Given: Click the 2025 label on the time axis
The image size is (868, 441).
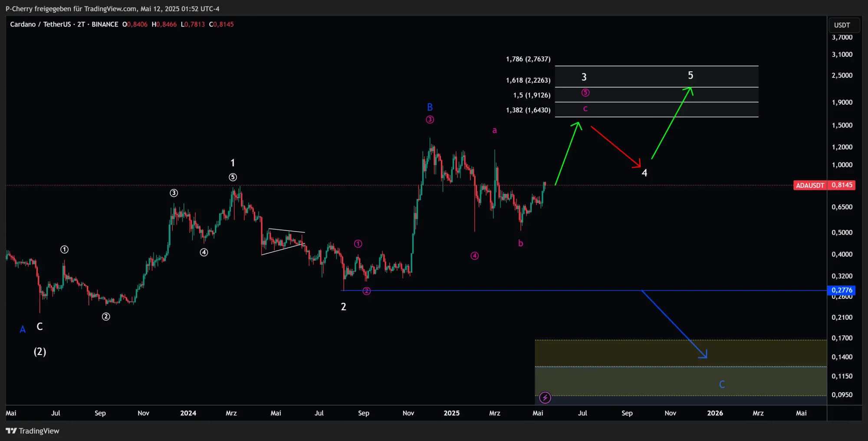Looking at the screenshot, I should point(451,413).
